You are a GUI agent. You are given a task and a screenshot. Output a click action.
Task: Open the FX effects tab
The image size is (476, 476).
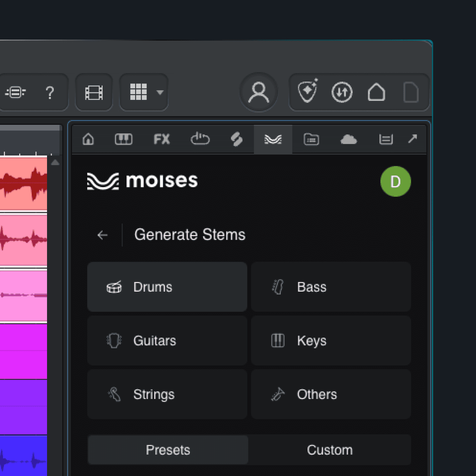click(x=162, y=139)
